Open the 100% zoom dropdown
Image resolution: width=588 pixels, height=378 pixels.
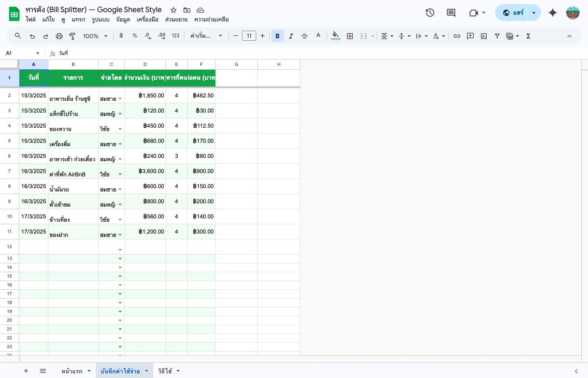point(95,36)
